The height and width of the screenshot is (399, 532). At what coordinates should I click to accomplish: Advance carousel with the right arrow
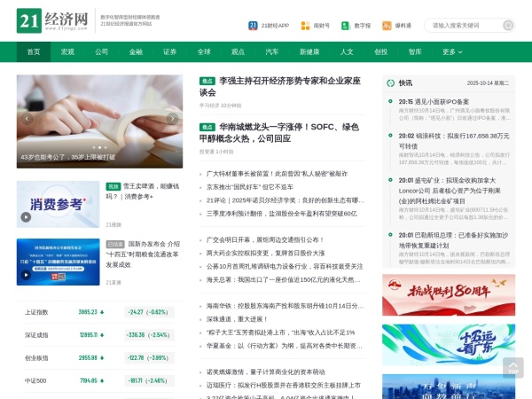pyautogui.click(x=172, y=118)
